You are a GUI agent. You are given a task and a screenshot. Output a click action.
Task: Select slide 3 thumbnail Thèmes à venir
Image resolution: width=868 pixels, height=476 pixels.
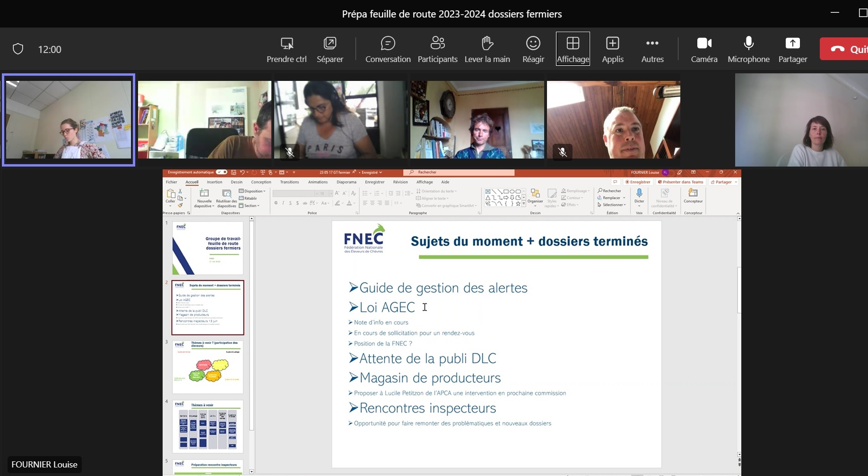point(208,367)
